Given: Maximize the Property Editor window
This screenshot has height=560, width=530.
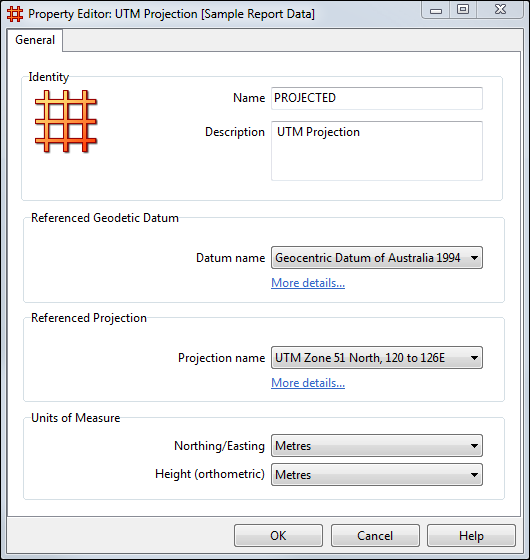Looking at the screenshot, I should 463,10.
